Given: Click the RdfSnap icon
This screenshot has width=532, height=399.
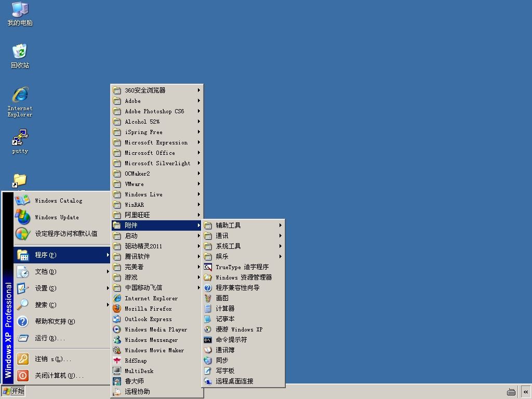Looking at the screenshot, I should point(117,361).
